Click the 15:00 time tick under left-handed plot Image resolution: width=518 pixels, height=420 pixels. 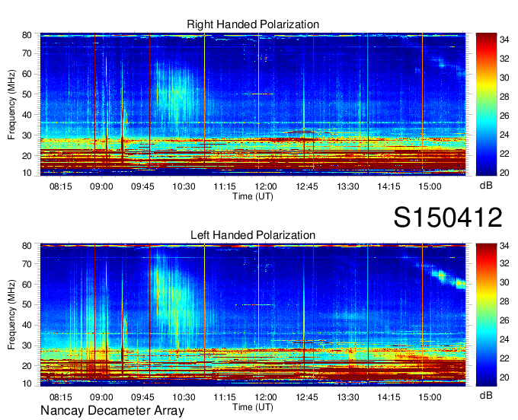(430, 397)
